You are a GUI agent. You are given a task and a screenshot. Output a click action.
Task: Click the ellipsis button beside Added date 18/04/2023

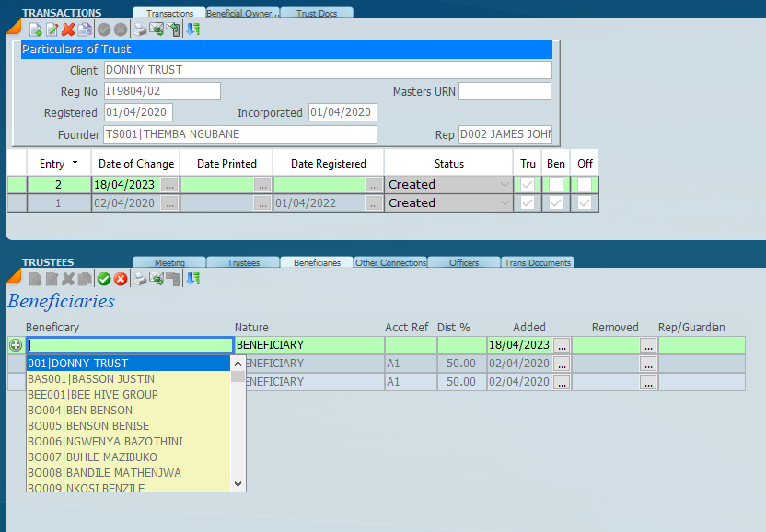pyautogui.click(x=562, y=345)
